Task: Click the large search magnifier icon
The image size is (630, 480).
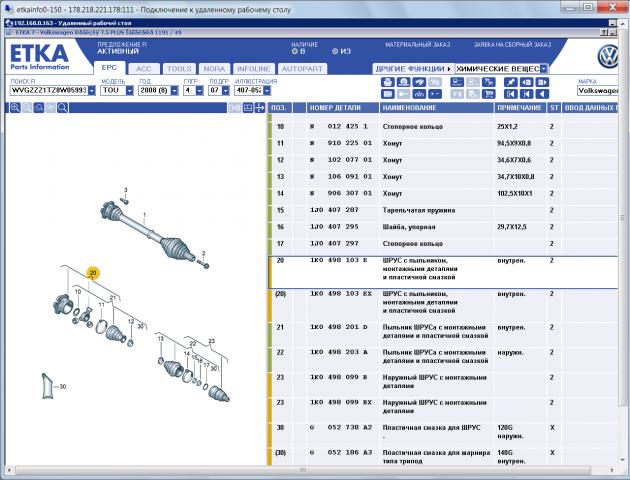Action: pyautogui.click(x=62, y=108)
